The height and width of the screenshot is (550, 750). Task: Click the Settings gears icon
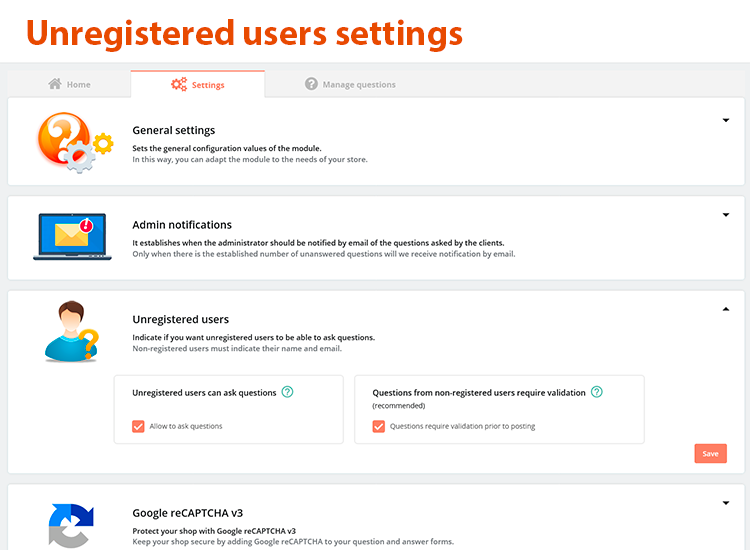point(179,84)
